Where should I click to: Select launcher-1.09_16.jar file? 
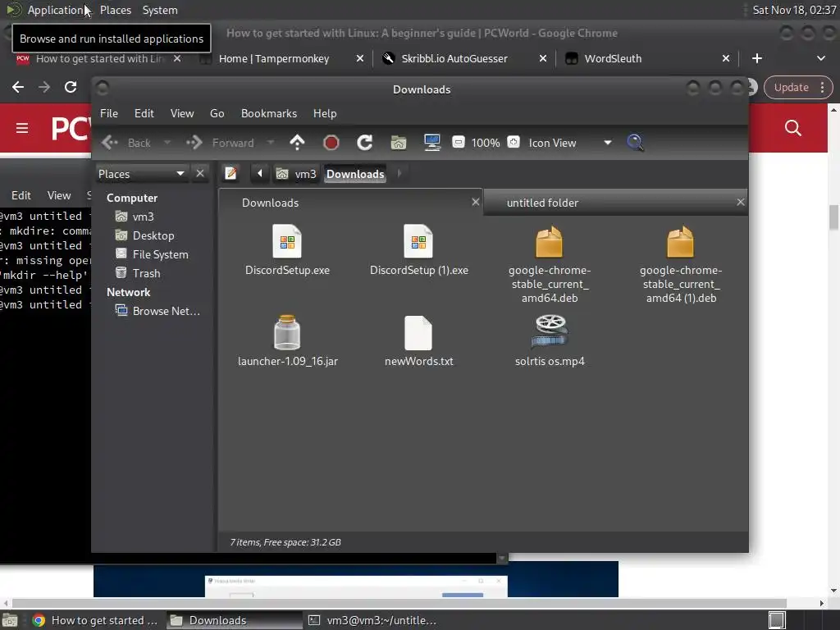coord(287,332)
